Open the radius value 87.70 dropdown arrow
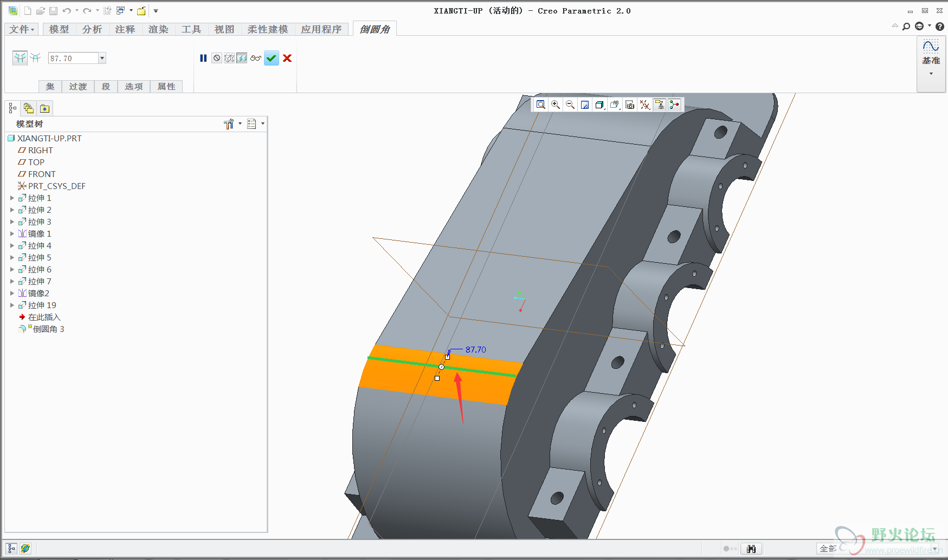The height and width of the screenshot is (560, 948). (x=102, y=58)
